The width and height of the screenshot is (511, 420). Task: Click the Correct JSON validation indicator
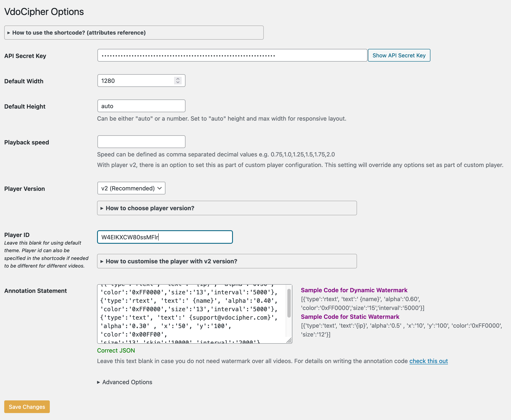pyautogui.click(x=116, y=350)
